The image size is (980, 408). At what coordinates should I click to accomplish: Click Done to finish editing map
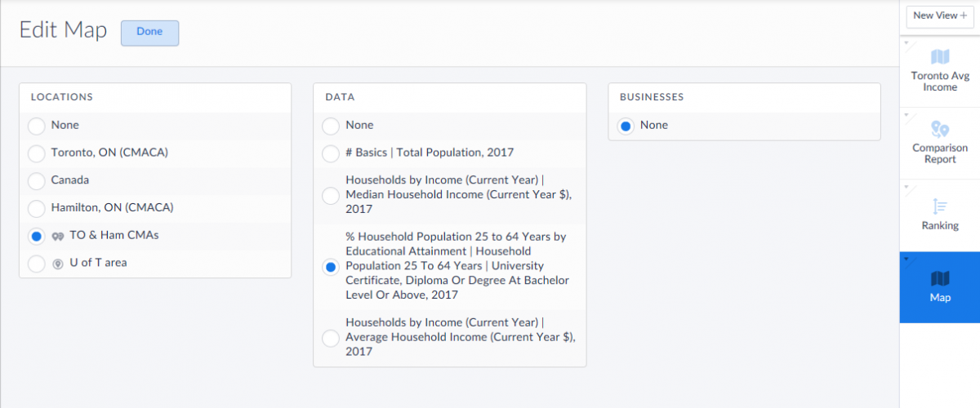click(x=149, y=33)
